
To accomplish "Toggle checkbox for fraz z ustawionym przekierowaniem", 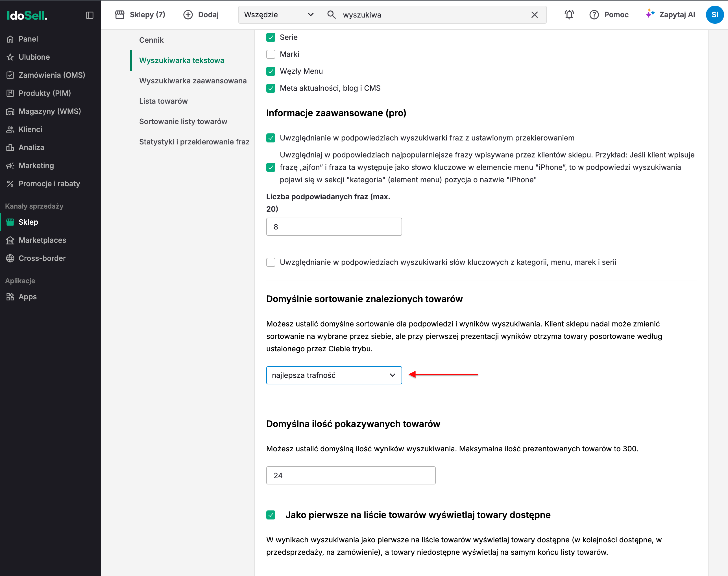I will [271, 138].
